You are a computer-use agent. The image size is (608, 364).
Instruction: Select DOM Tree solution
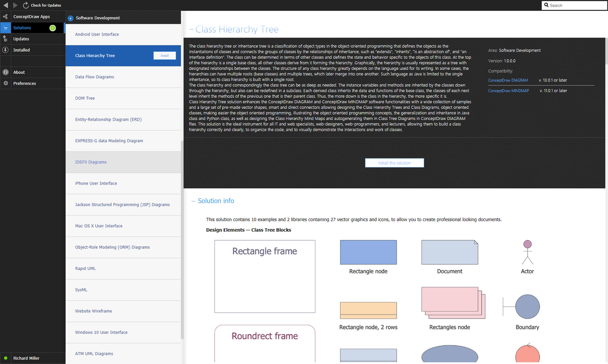tap(123, 98)
